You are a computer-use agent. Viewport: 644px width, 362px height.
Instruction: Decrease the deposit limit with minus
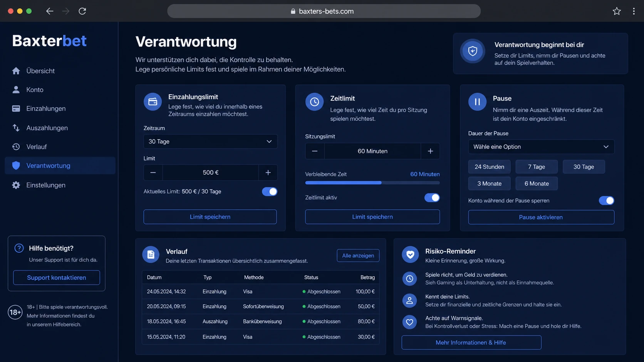[153, 173]
